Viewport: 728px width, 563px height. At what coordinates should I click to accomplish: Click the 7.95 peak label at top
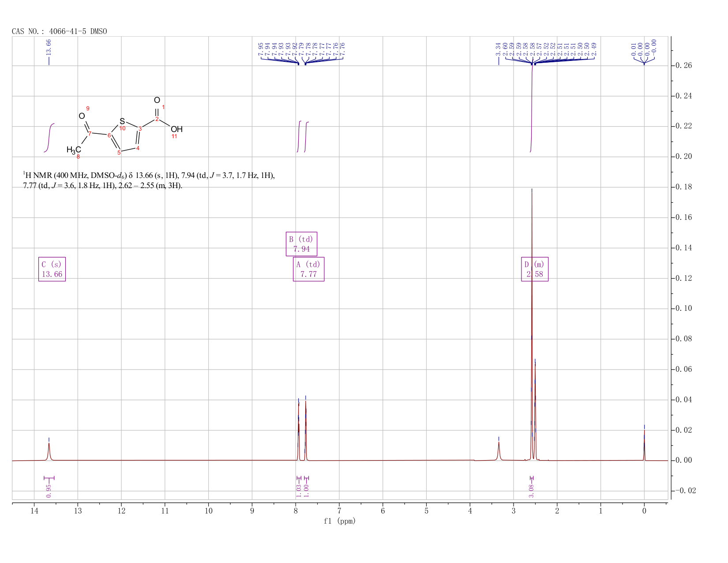(x=261, y=49)
